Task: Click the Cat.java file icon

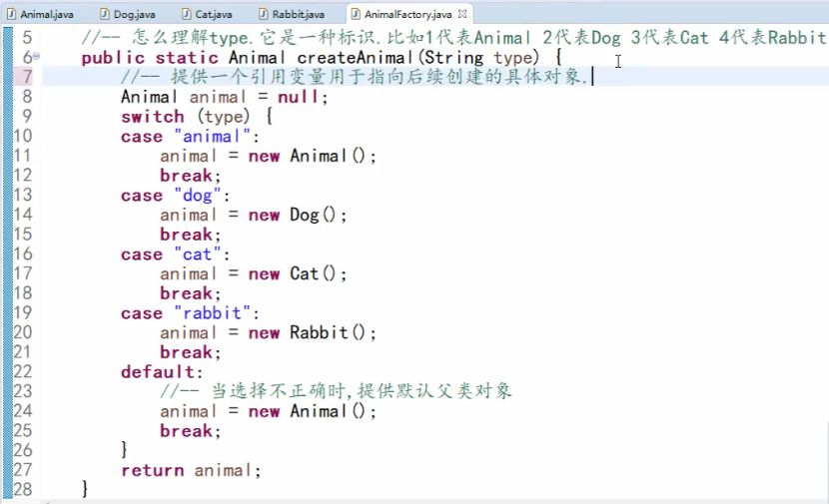Action: (187, 14)
